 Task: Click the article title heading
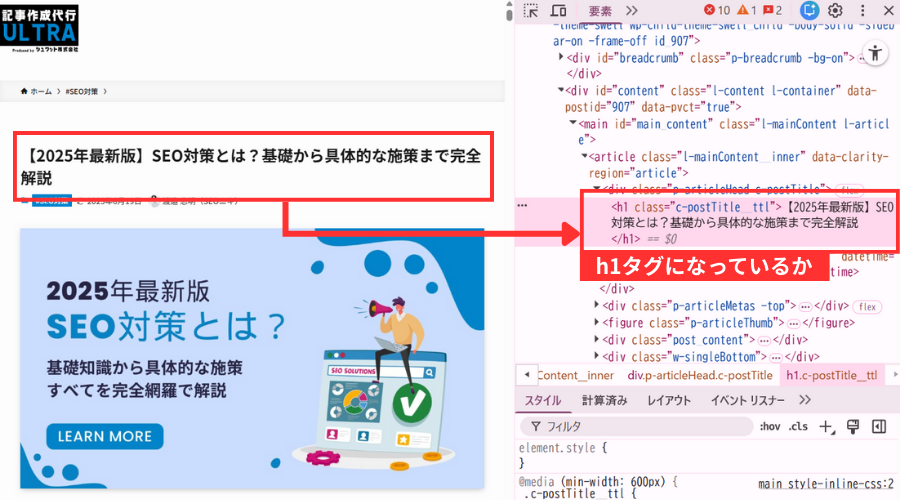click(251, 166)
